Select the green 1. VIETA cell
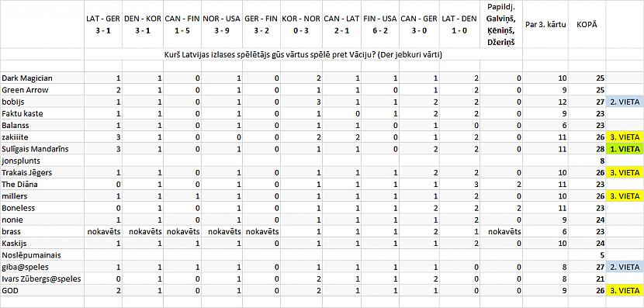This screenshot has height=308, width=644. click(625, 149)
